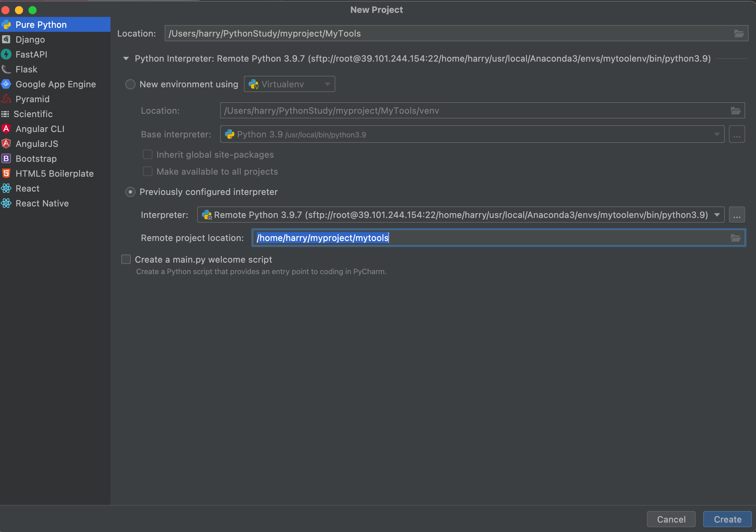Open the Base interpreter dropdown arrow
This screenshot has width=756, height=532.
tap(717, 134)
